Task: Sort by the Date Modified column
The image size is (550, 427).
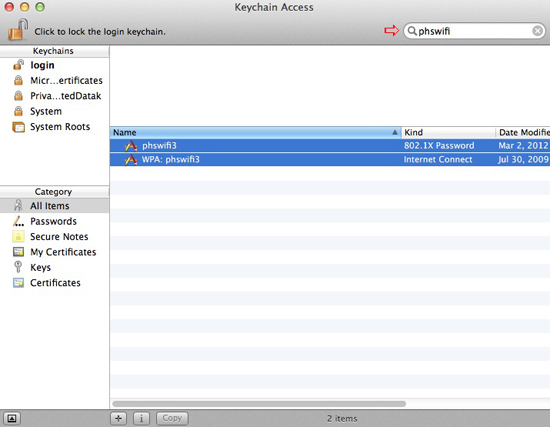Action: coord(523,132)
